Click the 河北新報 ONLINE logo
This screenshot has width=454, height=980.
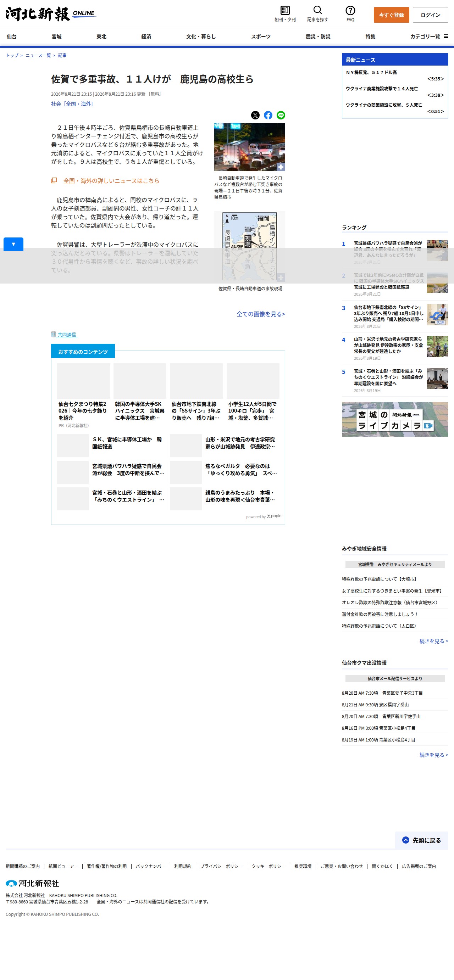tap(51, 14)
